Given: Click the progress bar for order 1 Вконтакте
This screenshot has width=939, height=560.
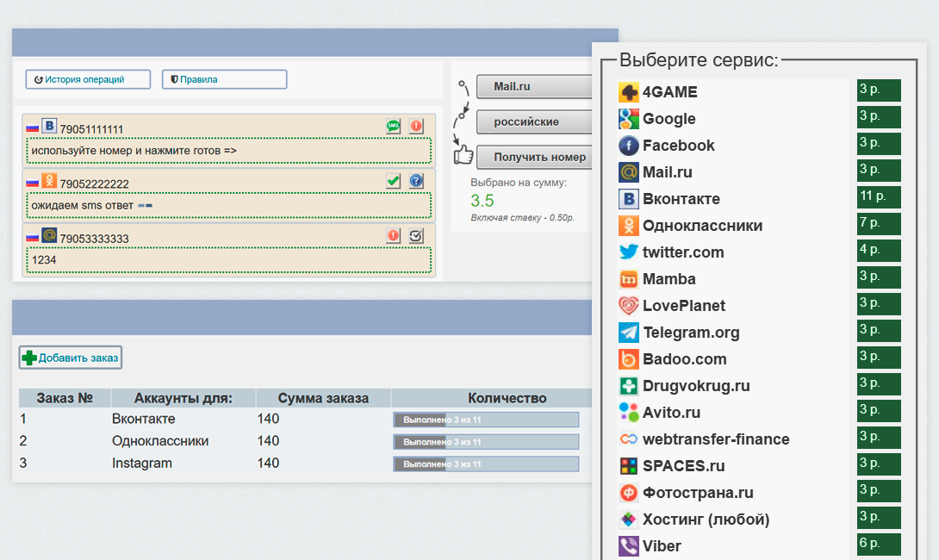Looking at the screenshot, I should (x=486, y=420).
